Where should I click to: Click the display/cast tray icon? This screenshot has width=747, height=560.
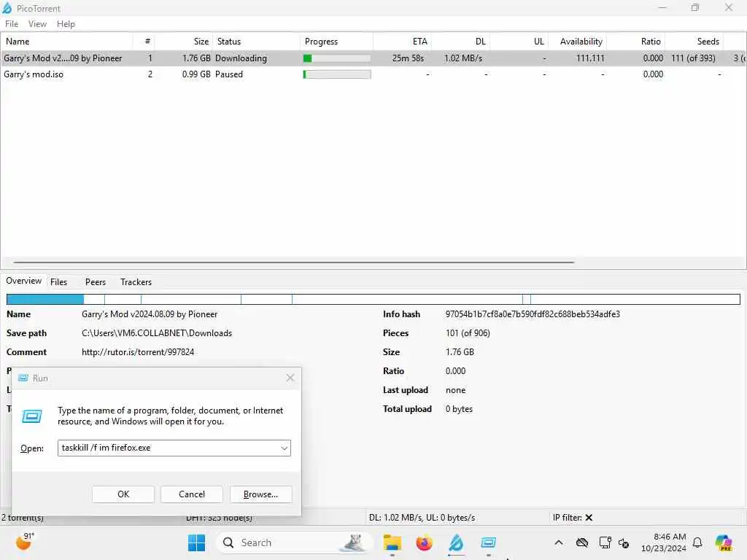point(605,542)
